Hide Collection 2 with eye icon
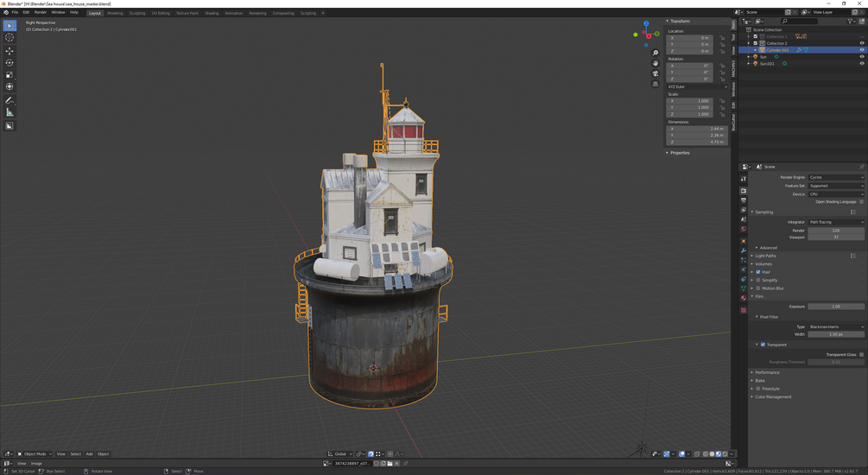The width and height of the screenshot is (868, 475). (862, 43)
